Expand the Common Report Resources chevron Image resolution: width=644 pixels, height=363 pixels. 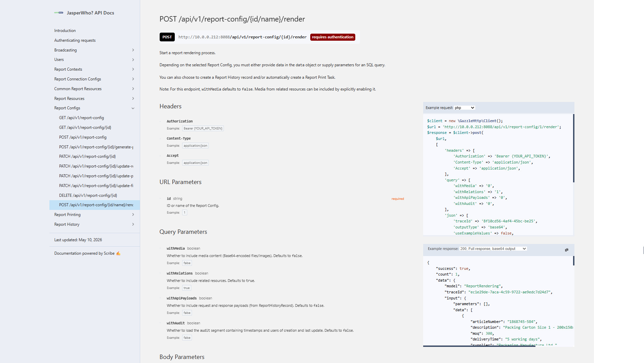[133, 89]
